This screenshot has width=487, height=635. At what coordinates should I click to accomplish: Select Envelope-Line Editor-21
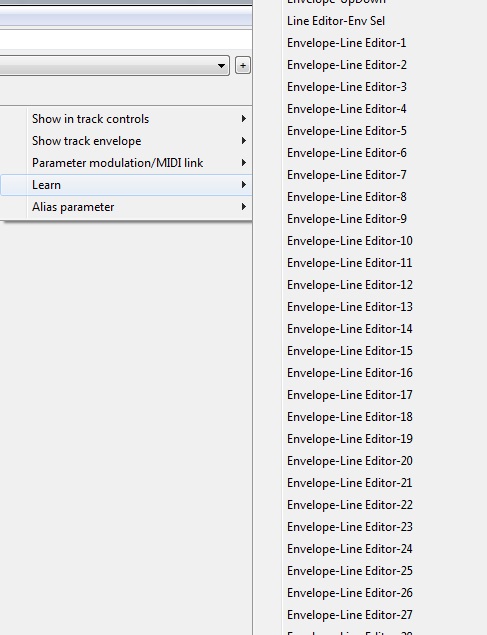click(350, 483)
